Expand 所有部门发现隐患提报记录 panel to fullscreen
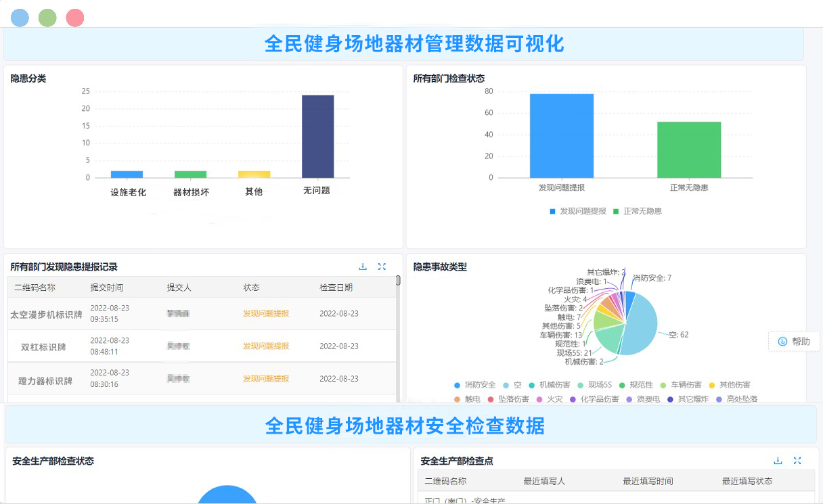The image size is (823, 504). point(382,267)
